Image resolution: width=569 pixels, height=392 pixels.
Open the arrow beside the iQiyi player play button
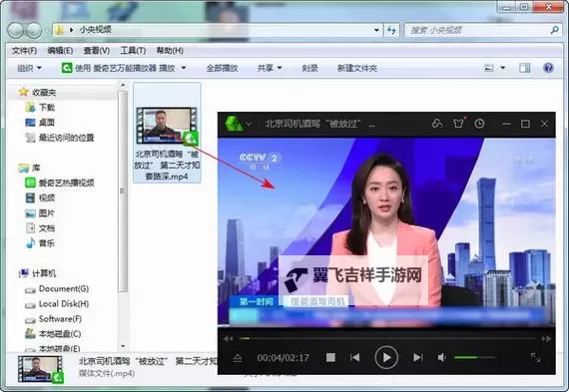(184, 68)
